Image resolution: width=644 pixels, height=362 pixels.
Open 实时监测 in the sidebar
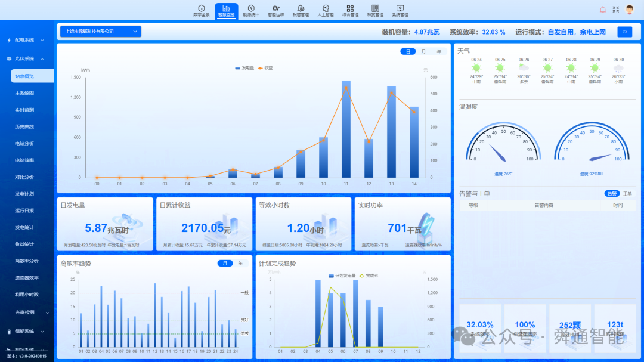[x=24, y=110]
